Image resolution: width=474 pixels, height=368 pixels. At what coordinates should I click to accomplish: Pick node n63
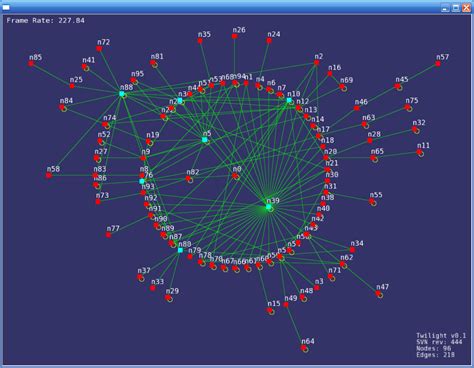(364, 124)
